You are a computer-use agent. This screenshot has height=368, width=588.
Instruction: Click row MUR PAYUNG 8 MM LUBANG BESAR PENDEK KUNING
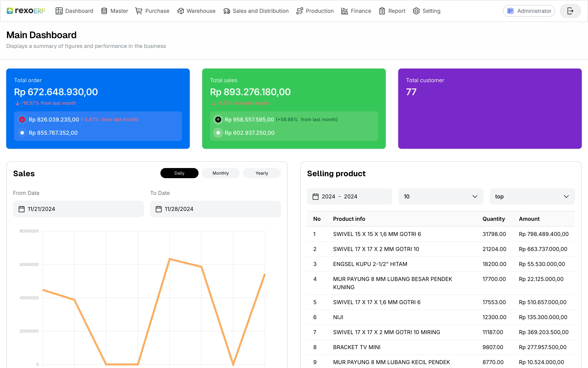441,283
